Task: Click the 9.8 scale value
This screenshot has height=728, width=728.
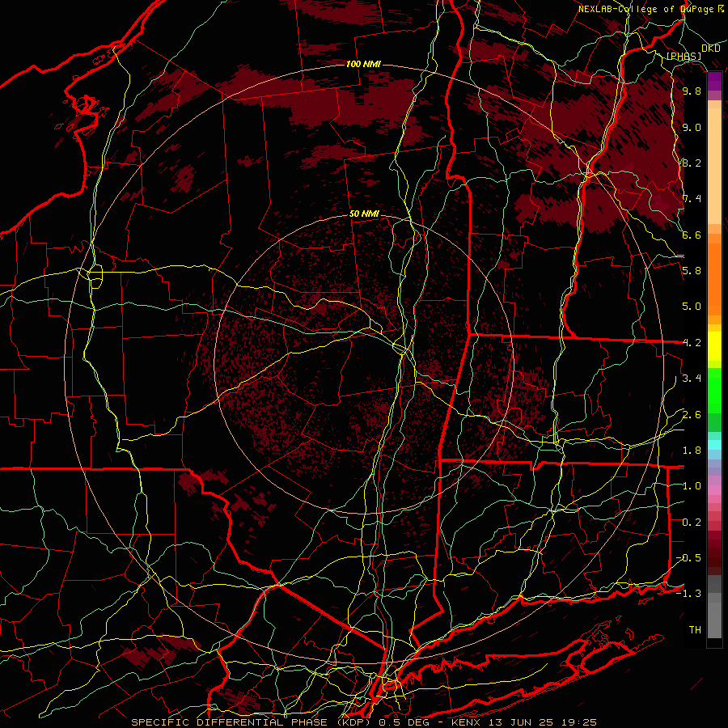Action: pos(692,91)
